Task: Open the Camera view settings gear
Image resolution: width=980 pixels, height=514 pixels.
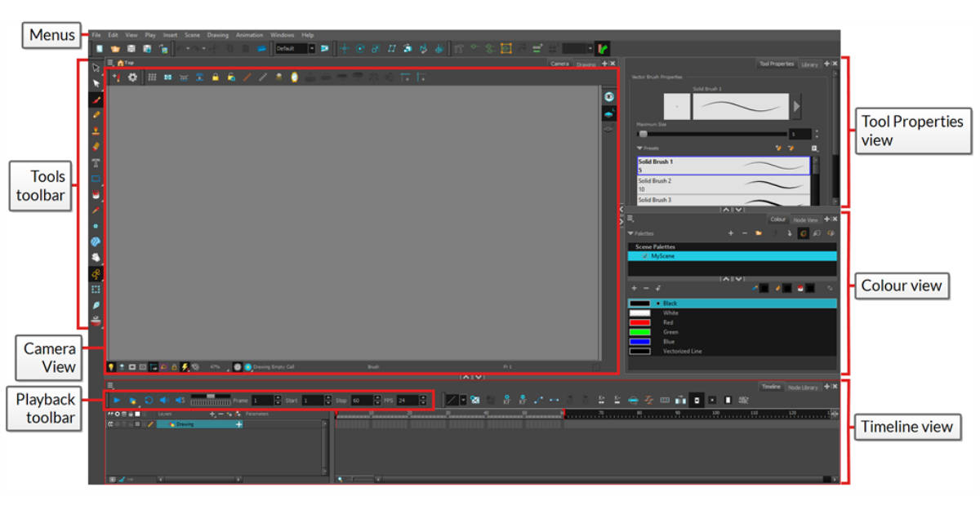Action: [x=131, y=77]
